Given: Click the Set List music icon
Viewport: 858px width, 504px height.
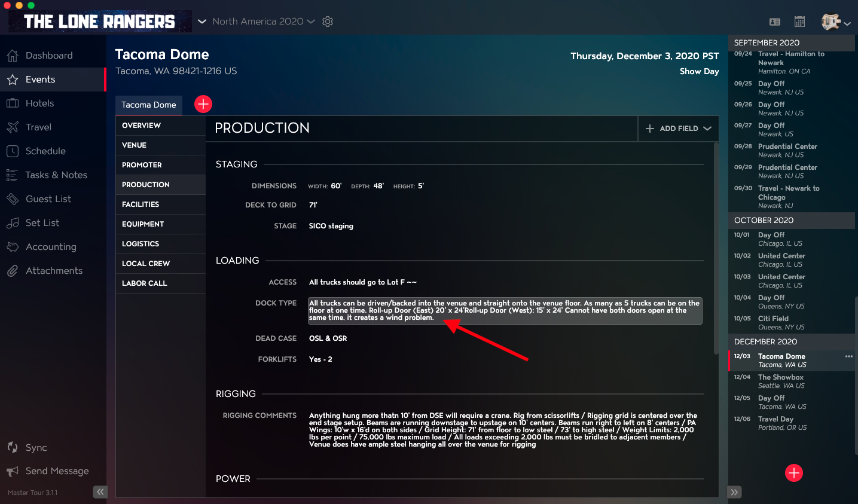Looking at the screenshot, I should pyautogui.click(x=13, y=223).
